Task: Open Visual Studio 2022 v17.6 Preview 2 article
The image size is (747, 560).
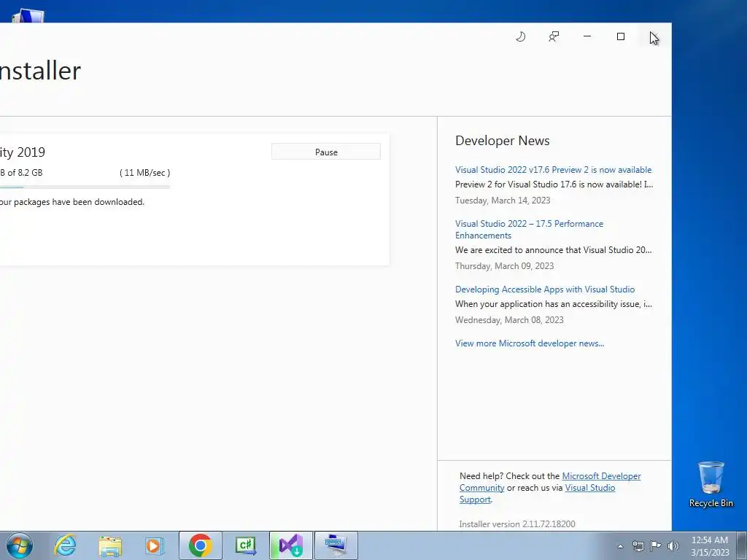Action: (x=553, y=170)
